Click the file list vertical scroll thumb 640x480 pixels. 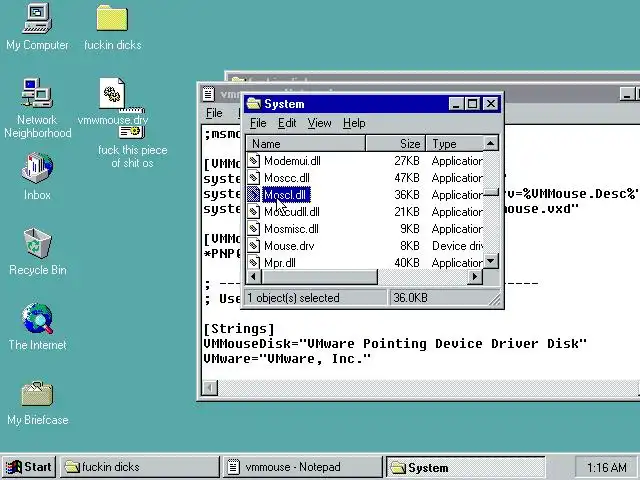click(x=491, y=191)
